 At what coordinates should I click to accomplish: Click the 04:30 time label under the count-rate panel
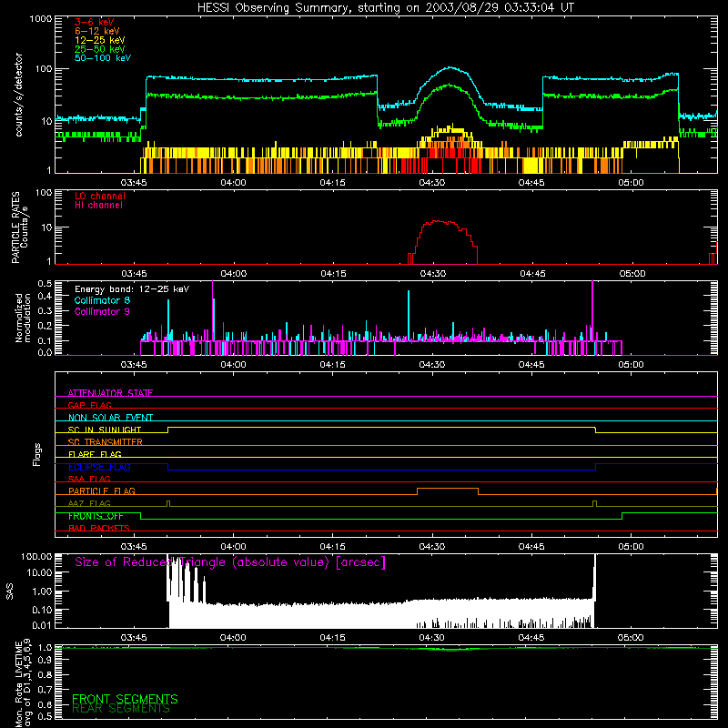point(431,183)
